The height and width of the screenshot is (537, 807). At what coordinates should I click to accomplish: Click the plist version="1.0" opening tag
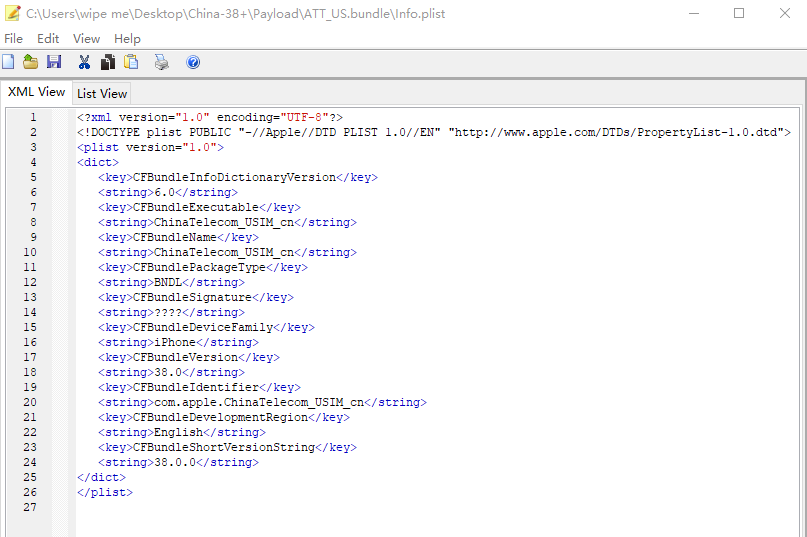pos(151,147)
